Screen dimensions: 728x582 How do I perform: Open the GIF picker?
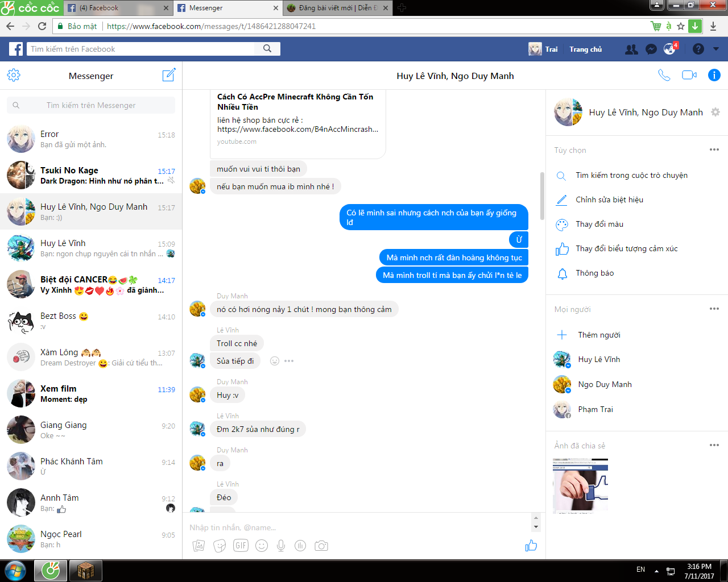pyautogui.click(x=241, y=546)
